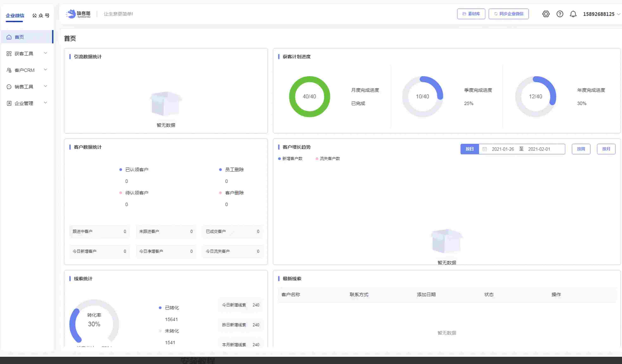Select the 企业微信 tab
The width and height of the screenshot is (622, 364).
(x=15, y=15)
